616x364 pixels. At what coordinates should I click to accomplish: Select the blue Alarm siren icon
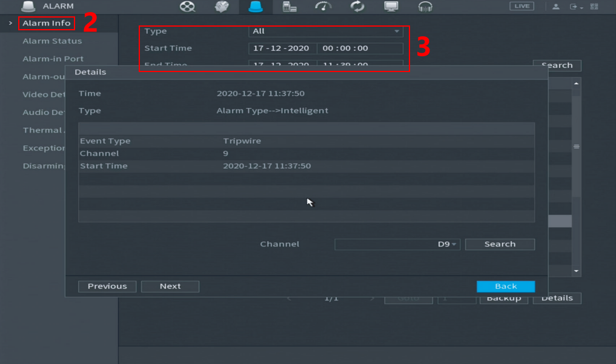256,7
